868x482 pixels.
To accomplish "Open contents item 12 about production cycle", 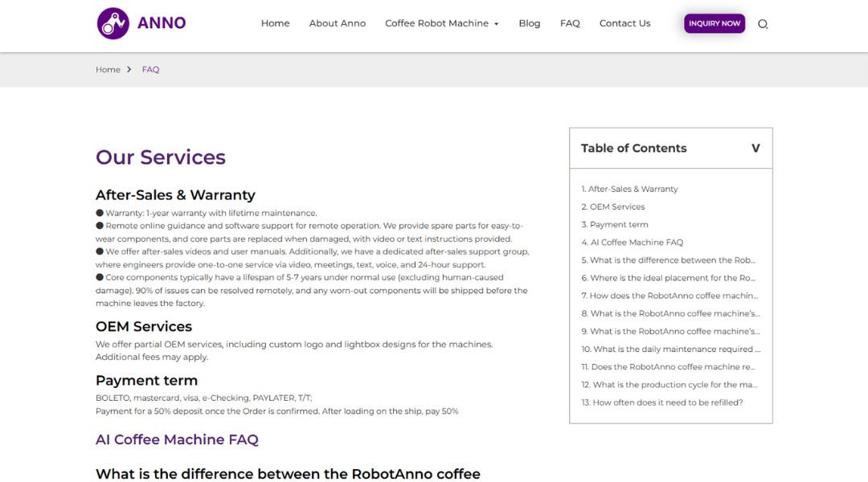I will (x=669, y=384).
